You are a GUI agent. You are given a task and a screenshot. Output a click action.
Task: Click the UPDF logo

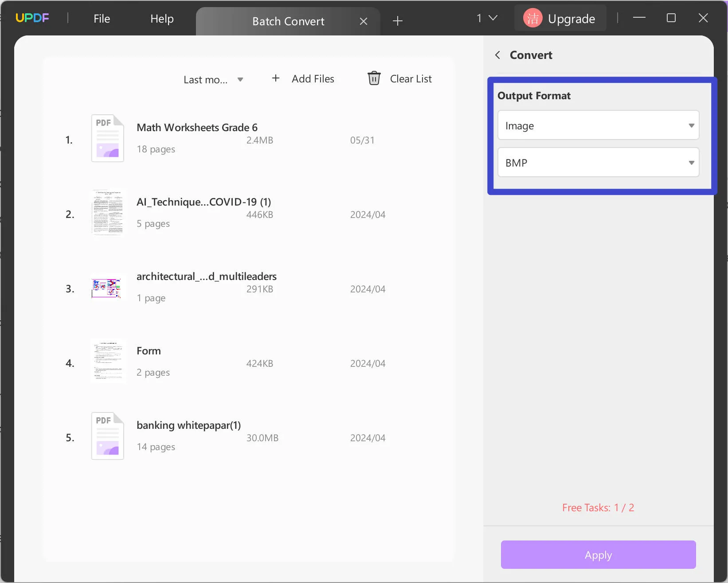pos(32,18)
